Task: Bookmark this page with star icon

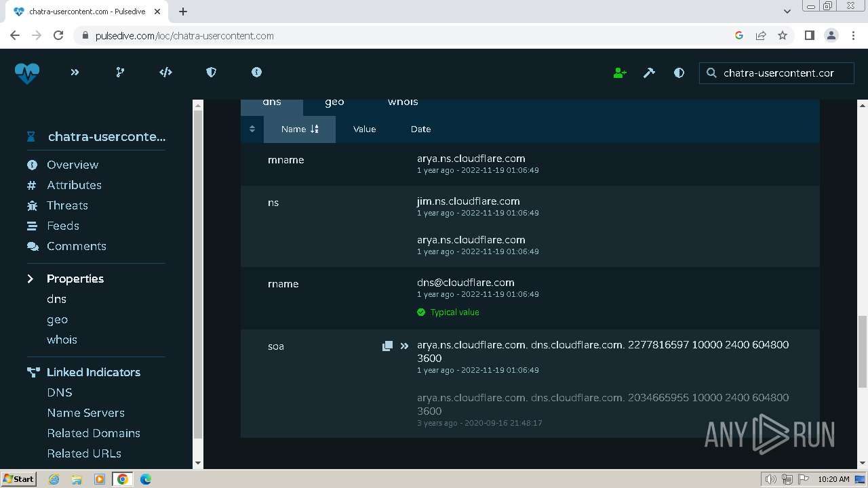Action: coord(783,35)
